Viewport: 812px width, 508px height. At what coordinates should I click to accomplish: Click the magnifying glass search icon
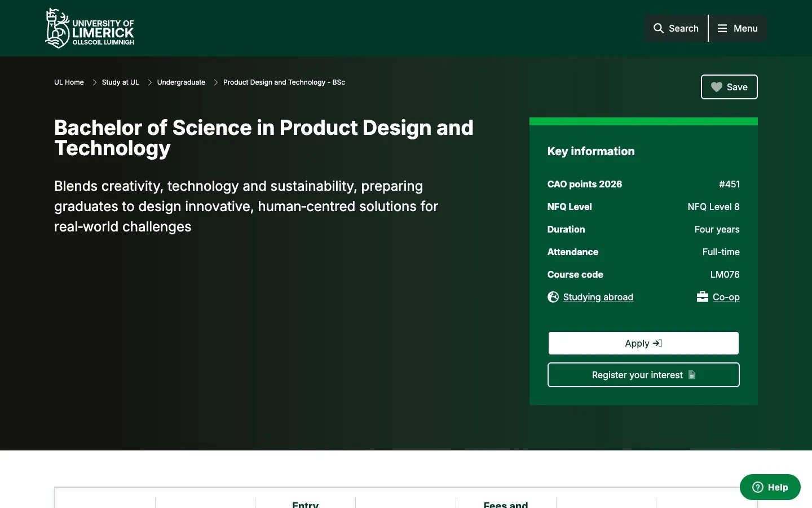point(659,28)
